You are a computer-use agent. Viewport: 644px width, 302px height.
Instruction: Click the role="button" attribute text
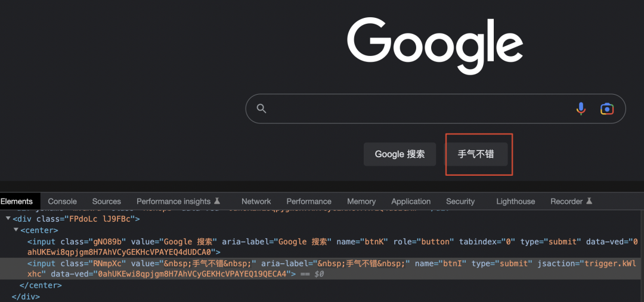point(424,242)
